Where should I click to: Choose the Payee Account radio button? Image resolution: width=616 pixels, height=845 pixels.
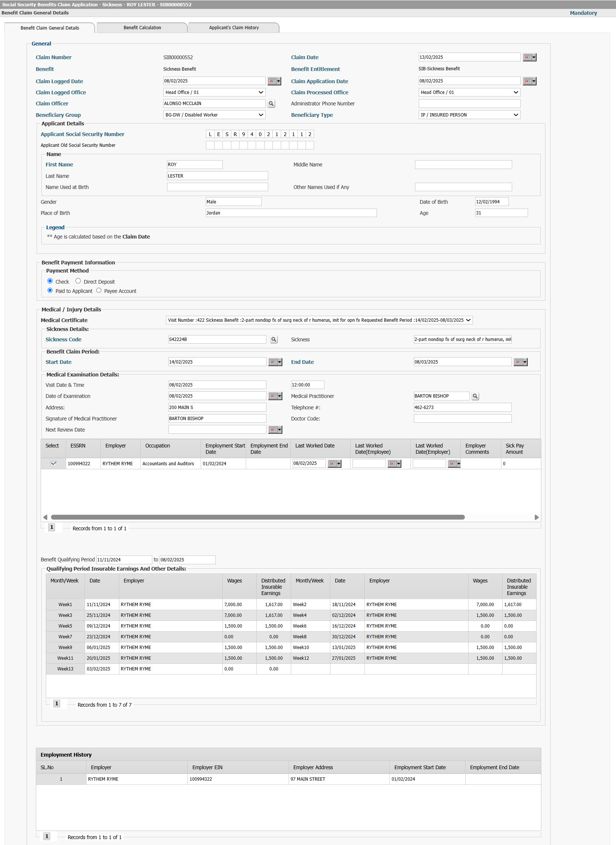click(x=99, y=290)
